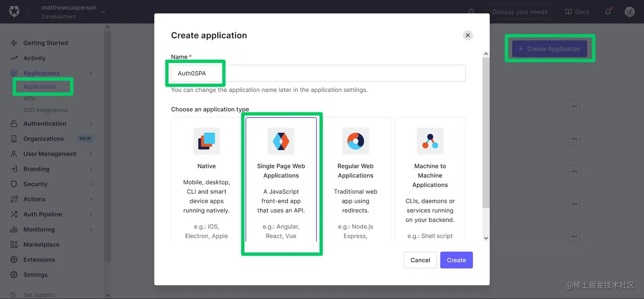Click the matthewcasperson tenant name
This screenshot has height=299, width=644.
pos(69,8)
